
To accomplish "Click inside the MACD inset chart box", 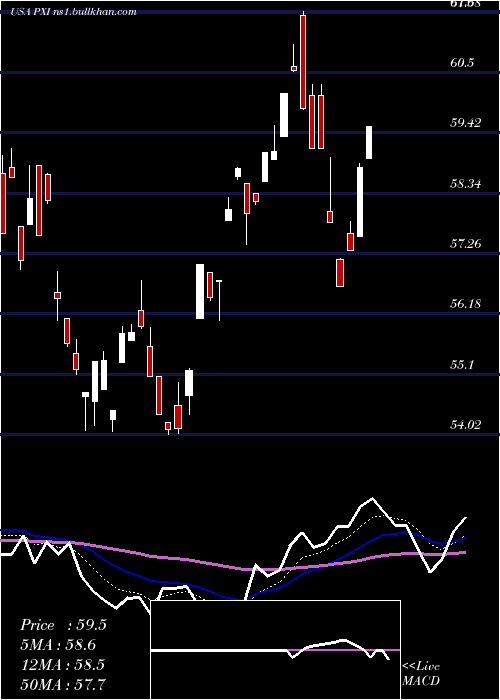I will [x=275, y=650].
